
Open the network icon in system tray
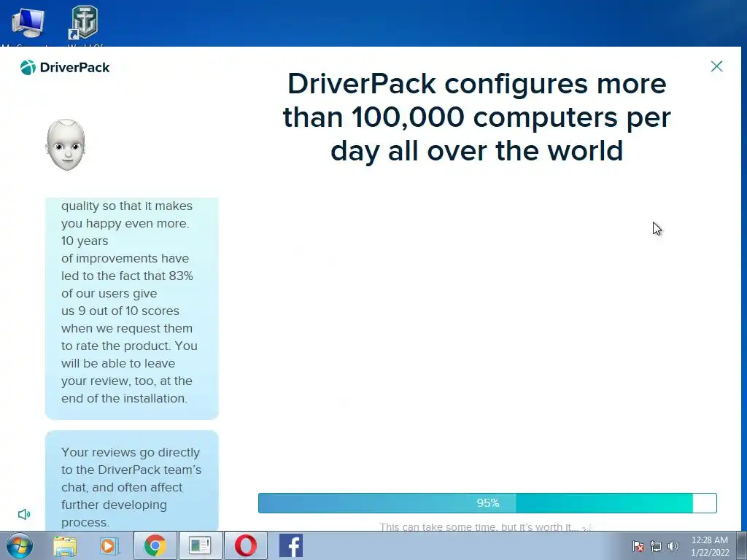[x=656, y=546]
